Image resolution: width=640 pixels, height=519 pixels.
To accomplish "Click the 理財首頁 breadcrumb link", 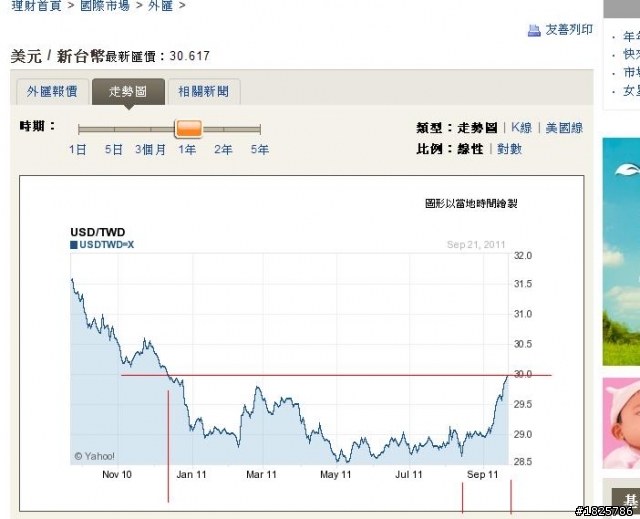I will (x=35, y=6).
